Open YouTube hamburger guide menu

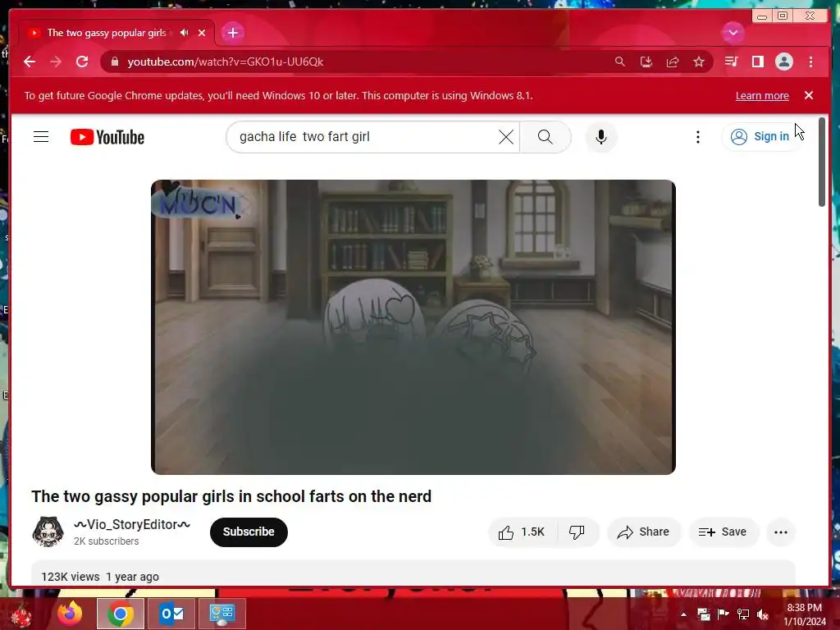pos(41,137)
